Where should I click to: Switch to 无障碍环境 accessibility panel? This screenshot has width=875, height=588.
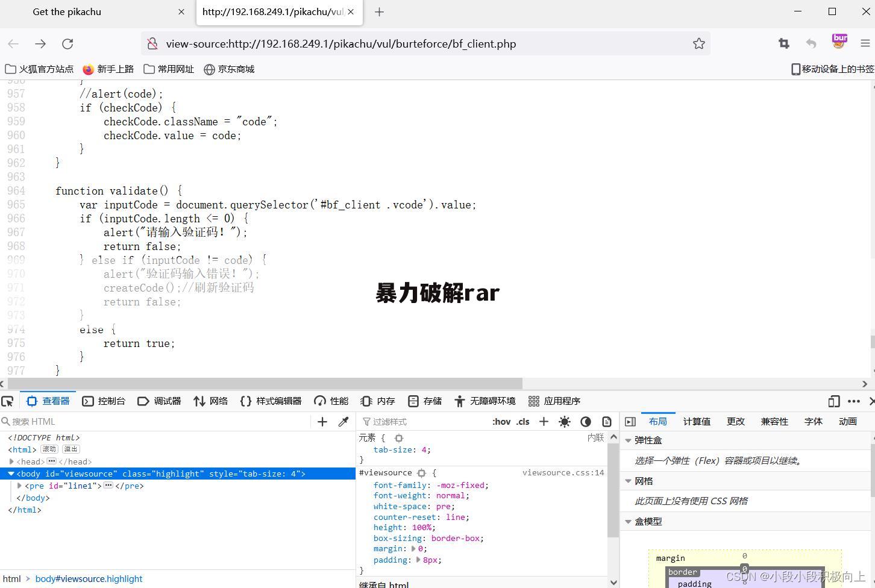(x=485, y=401)
